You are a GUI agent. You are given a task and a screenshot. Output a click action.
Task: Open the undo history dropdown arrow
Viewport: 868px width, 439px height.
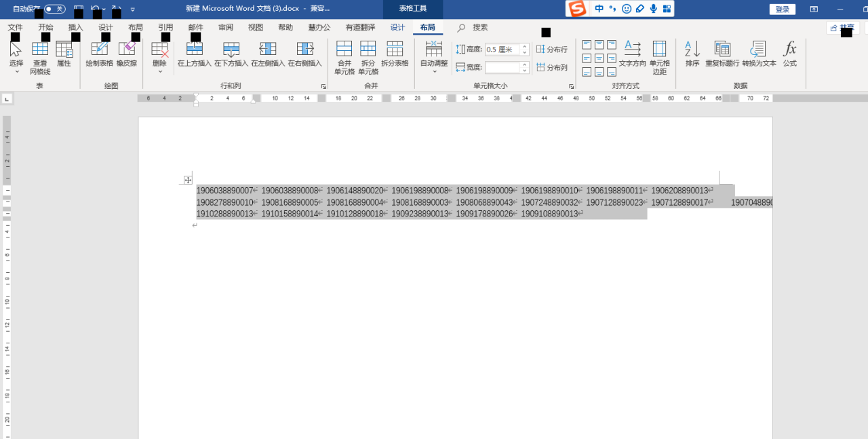(x=104, y=9)
